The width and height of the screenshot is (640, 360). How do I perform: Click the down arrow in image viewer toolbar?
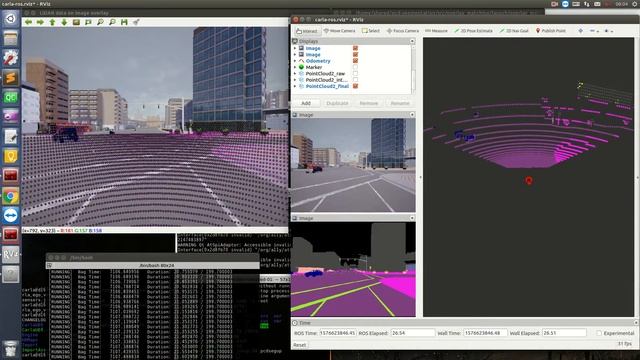tap(64, 22)
